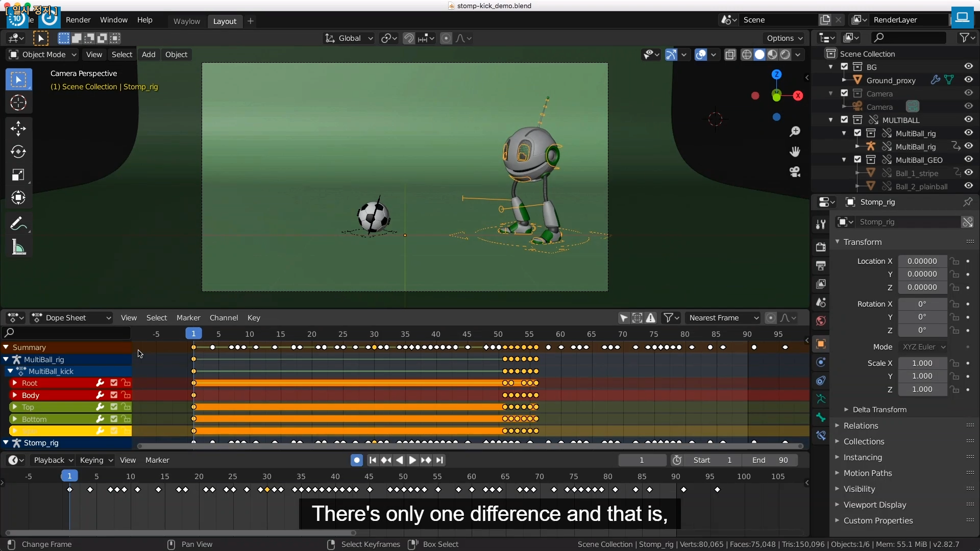Image resolution: width=980 pixels, height=551 pixels.
Task: Select the Measure ruler tool
Action: pyautogui.click(x=18, y=247)
